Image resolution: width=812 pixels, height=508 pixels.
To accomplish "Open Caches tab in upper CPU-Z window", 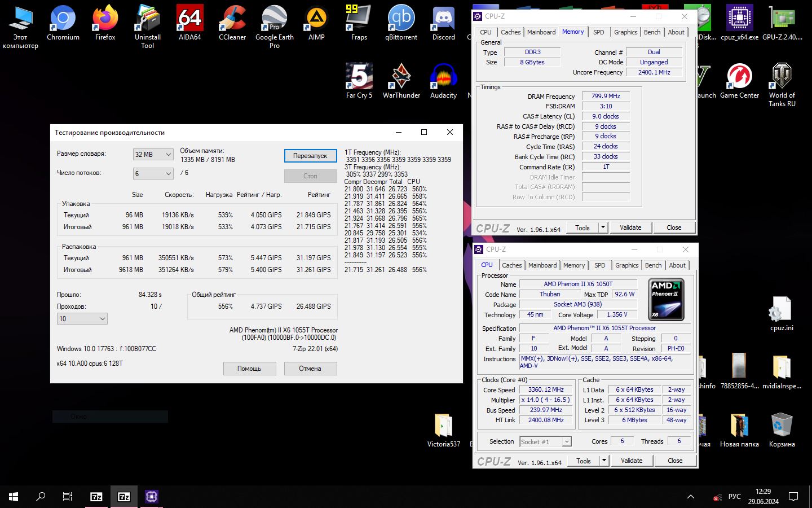I will point(511,32).
